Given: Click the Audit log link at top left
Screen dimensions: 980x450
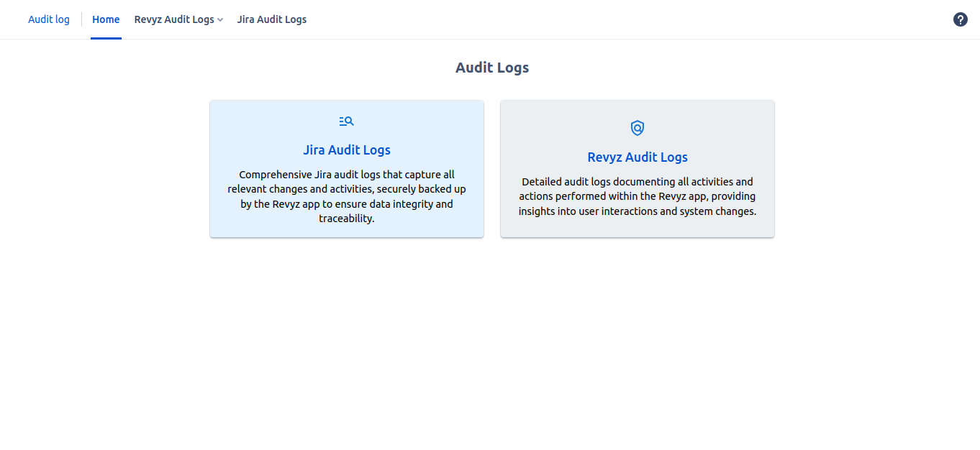Looking at the screenshot, I should (49, 19).
